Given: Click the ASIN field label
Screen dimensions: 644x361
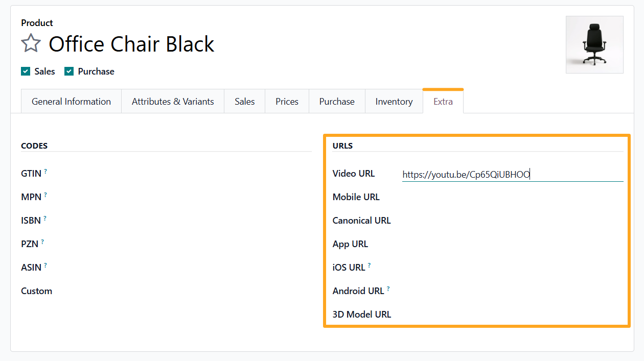Looking at the screenshot, I should point(31,267).
